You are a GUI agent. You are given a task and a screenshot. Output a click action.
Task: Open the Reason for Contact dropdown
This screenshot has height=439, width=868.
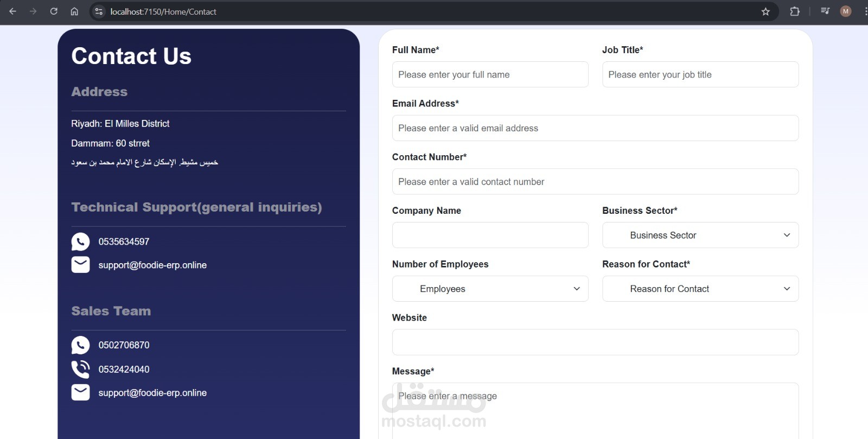point(700,289)
